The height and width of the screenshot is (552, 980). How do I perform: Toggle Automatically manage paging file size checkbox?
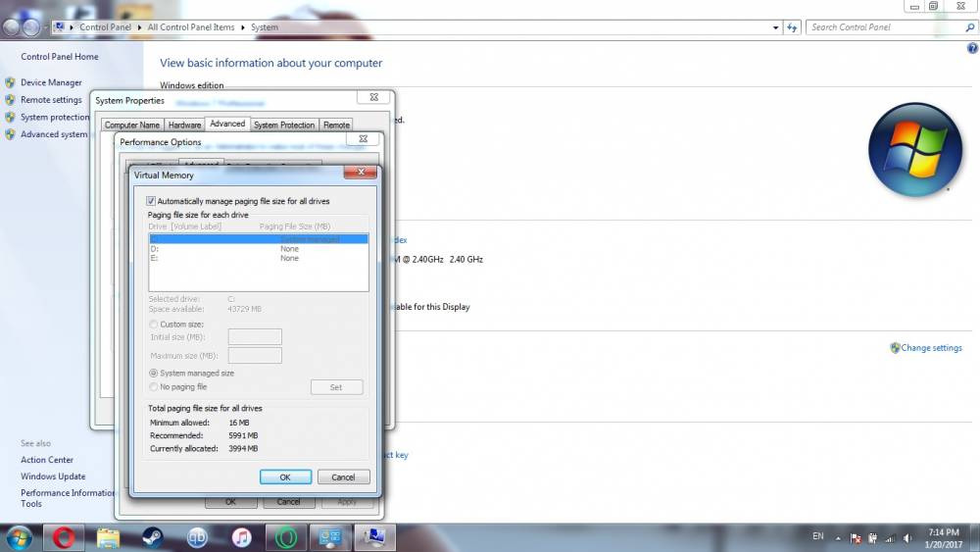click(x=151, y=201)
